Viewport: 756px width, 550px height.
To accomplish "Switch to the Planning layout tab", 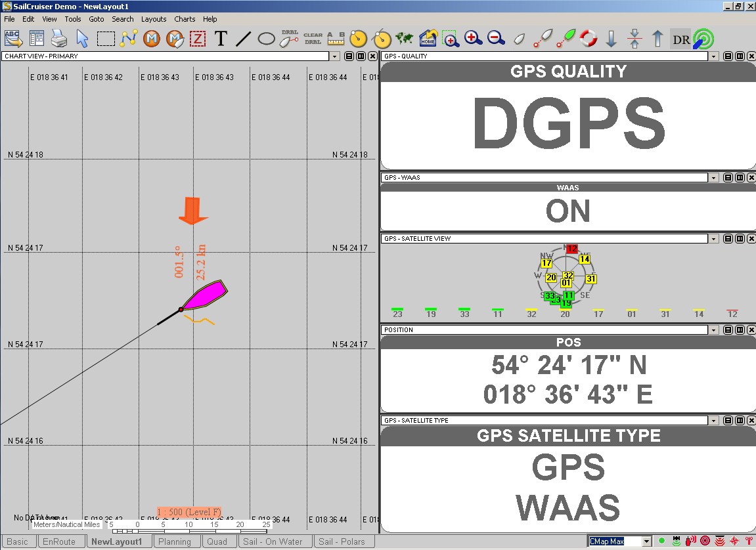I will pyautogui.click(x=175, y=542).
